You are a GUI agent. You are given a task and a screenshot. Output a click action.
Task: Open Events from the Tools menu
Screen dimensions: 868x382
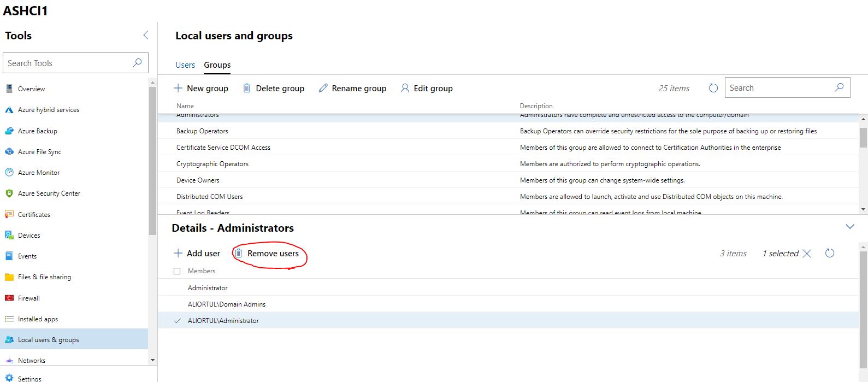pos(27,256)
